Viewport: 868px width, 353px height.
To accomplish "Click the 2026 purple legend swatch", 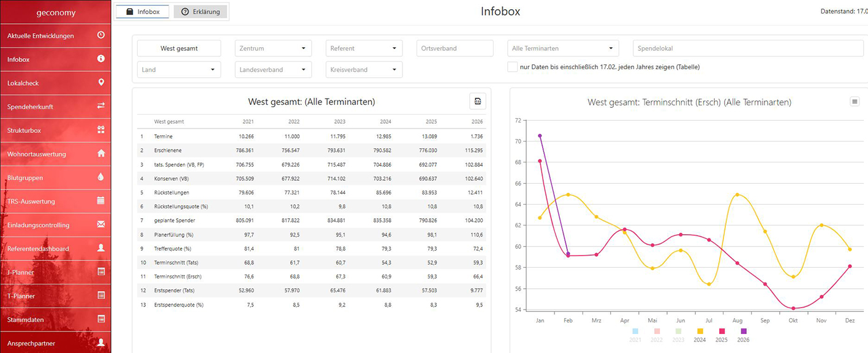I will [743, 332].
